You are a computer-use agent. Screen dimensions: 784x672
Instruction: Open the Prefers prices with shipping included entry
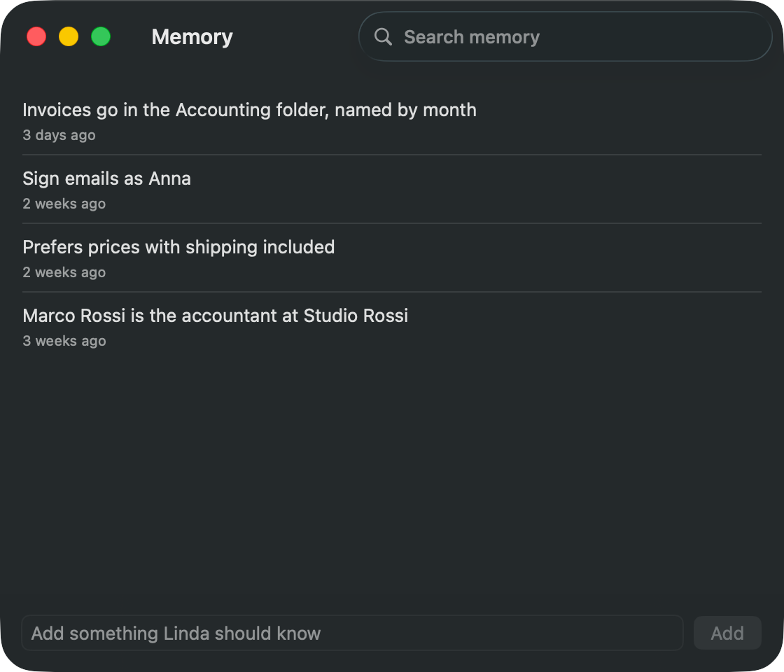point(392,258)
